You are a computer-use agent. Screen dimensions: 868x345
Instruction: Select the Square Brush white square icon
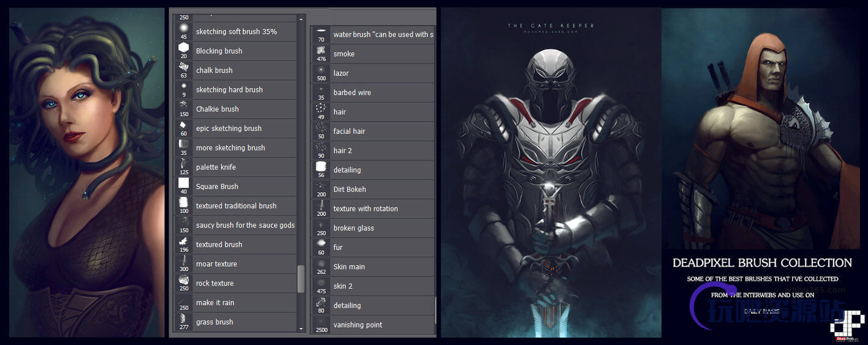tap(184, 183)
